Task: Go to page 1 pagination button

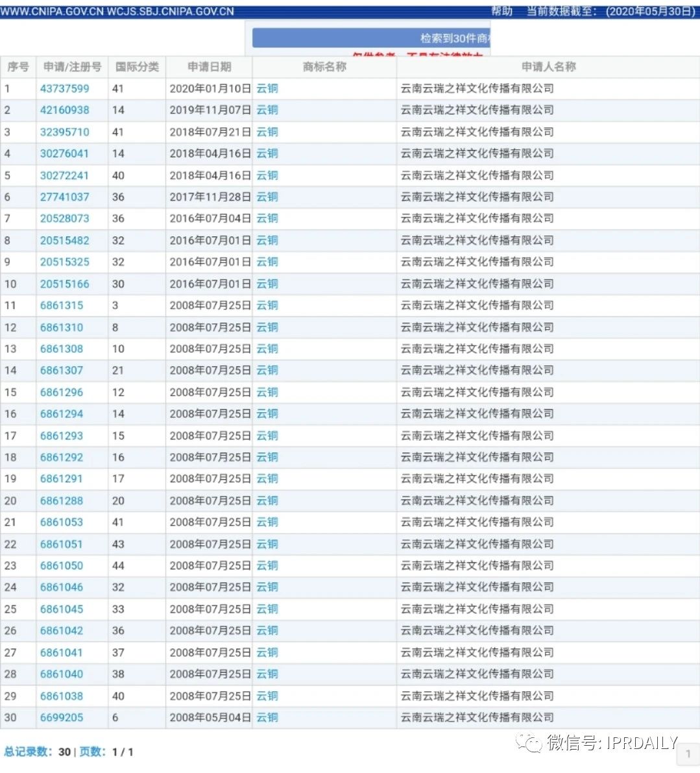Action: (688, 754)
